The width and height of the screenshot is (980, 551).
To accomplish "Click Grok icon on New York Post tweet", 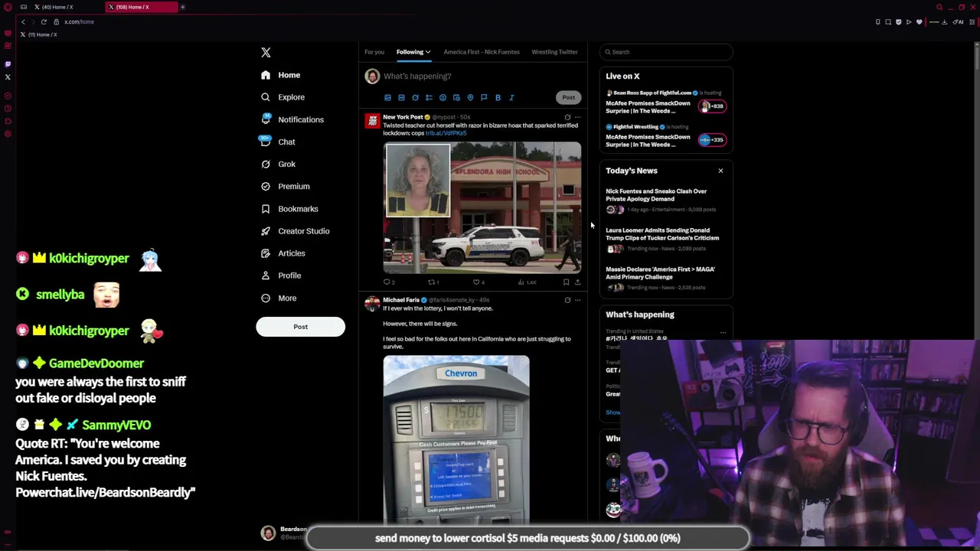I will [567, 117].
